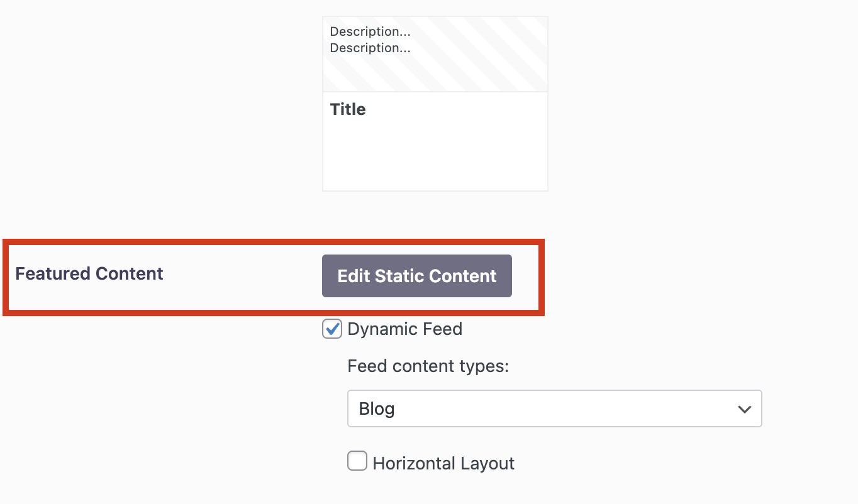Click the Edit Static Content button
The image size is (858, 504).
[x=416, y=276]
